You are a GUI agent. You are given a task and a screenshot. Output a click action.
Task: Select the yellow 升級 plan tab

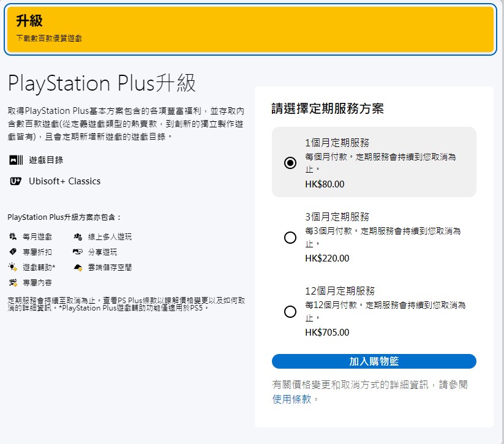pos(249,29)
